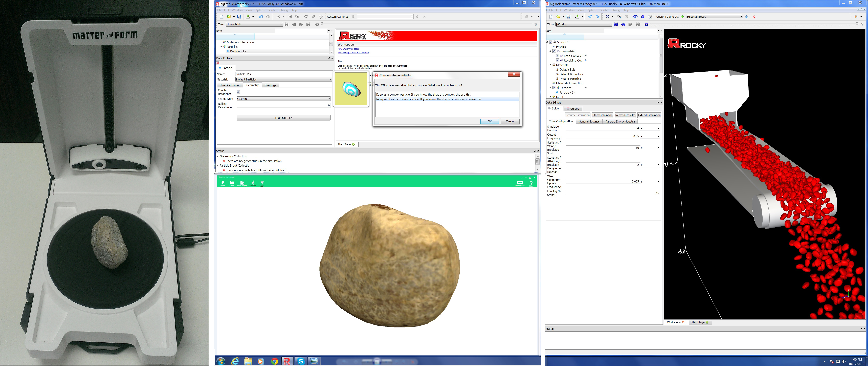Open the Shape Type Custom dropdown

(283, 99)
